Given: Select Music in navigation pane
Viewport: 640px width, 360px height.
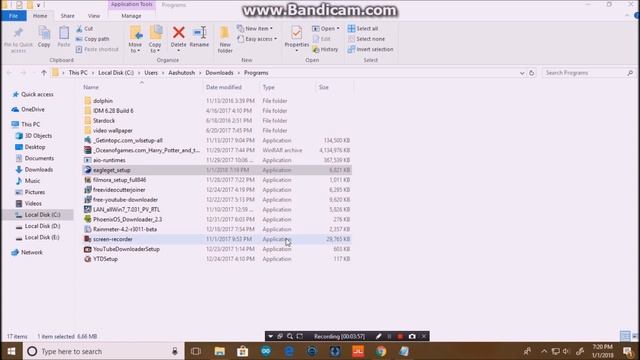Looking at the screenshot, I should tap(28, 181).
